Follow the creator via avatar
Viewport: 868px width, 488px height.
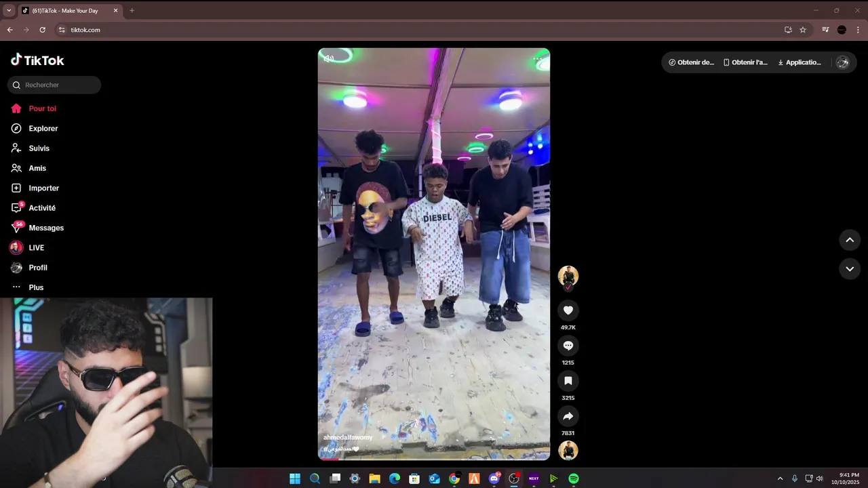(x=568, y=277)
